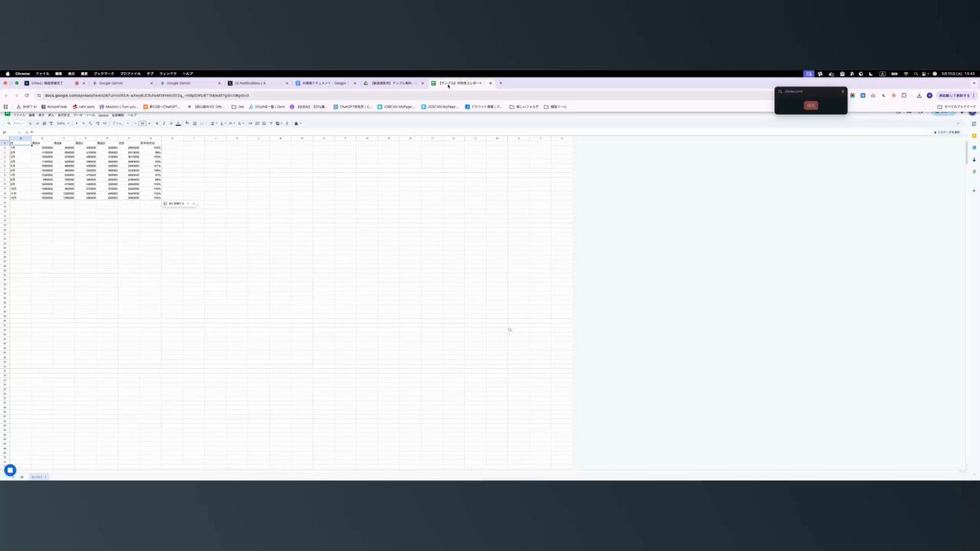Click the print icon in the toolbar

click(x=44, y=123)
